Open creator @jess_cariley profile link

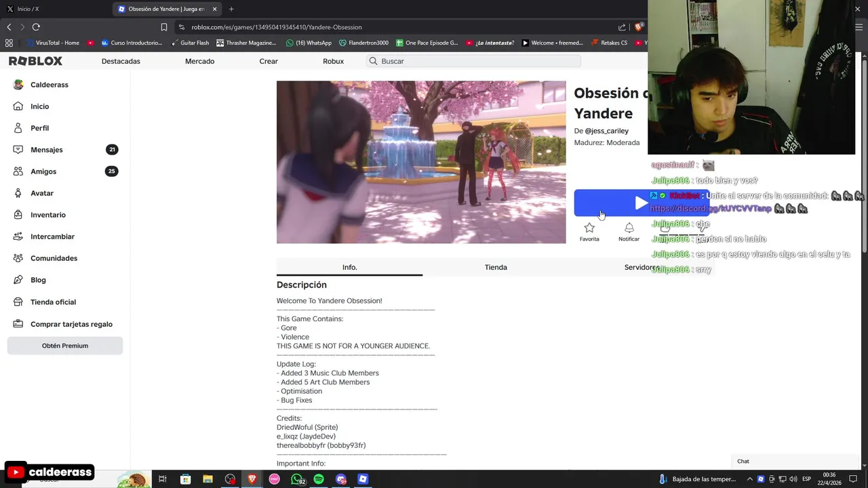tap(606, 131)
